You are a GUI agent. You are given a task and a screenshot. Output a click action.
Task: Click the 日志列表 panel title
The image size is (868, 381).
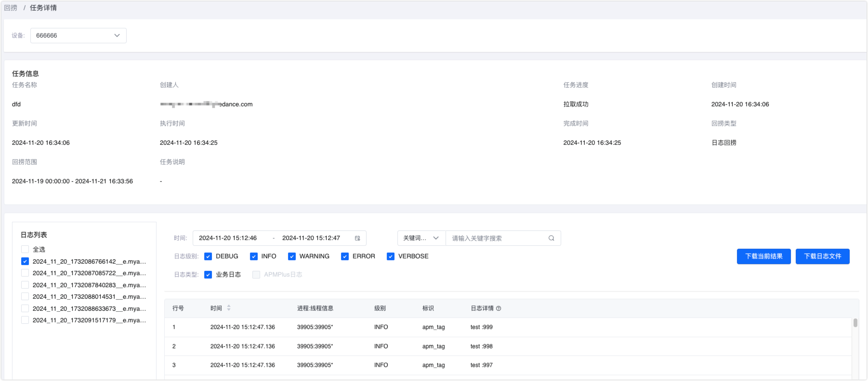coord(34,235)
